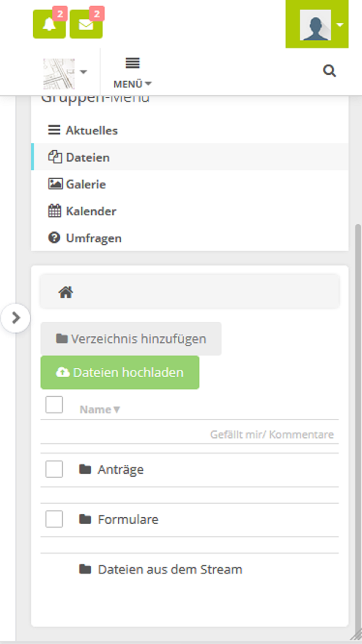This screenshot has height=644, width=362.
Task: Open Umfragen in the group menu
Action: point(190,238)
